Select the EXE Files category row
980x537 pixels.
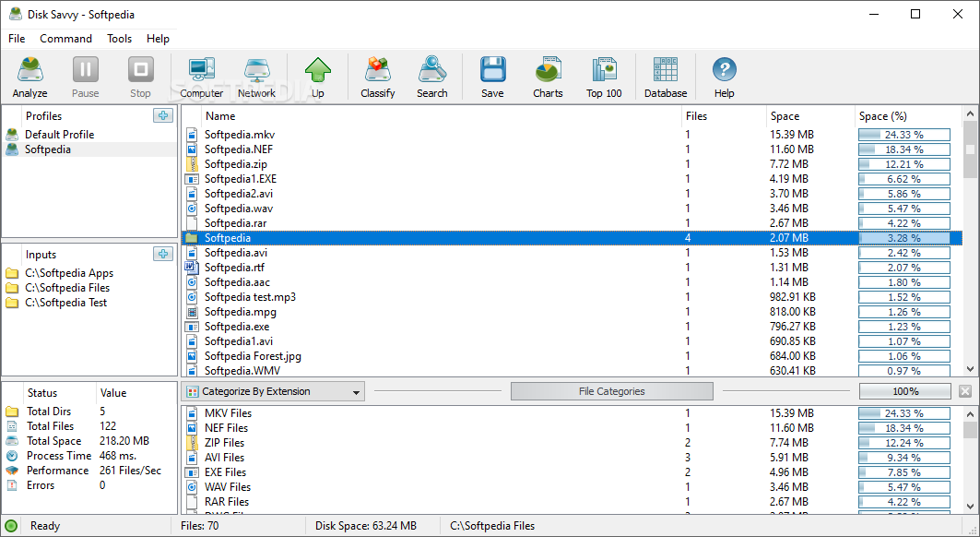tap(572, 472)
